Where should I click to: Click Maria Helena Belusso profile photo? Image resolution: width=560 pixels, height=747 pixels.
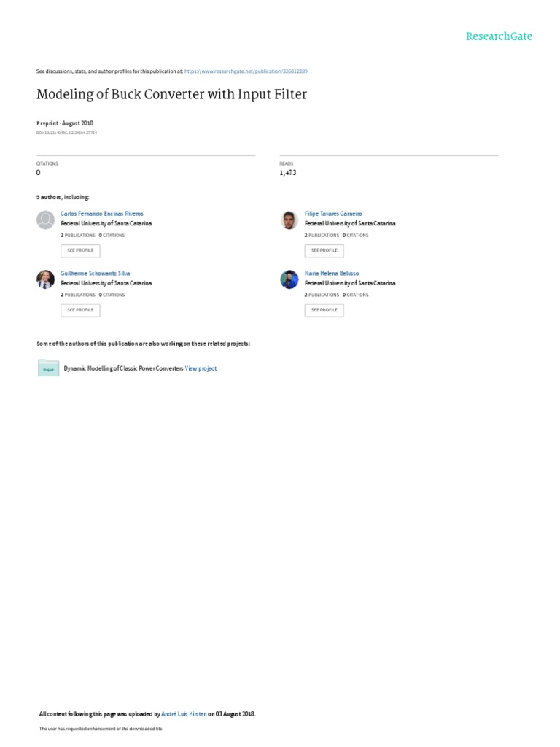[289, 279]
